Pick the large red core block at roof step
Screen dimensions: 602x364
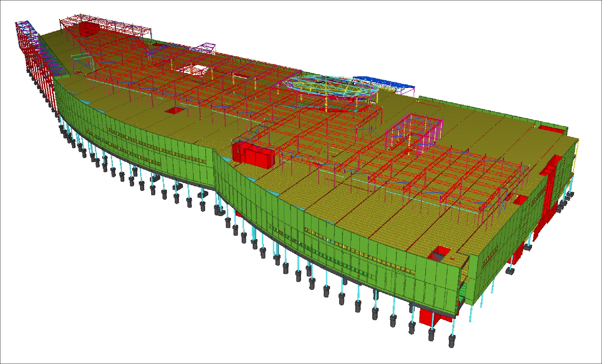pos(253,155)
